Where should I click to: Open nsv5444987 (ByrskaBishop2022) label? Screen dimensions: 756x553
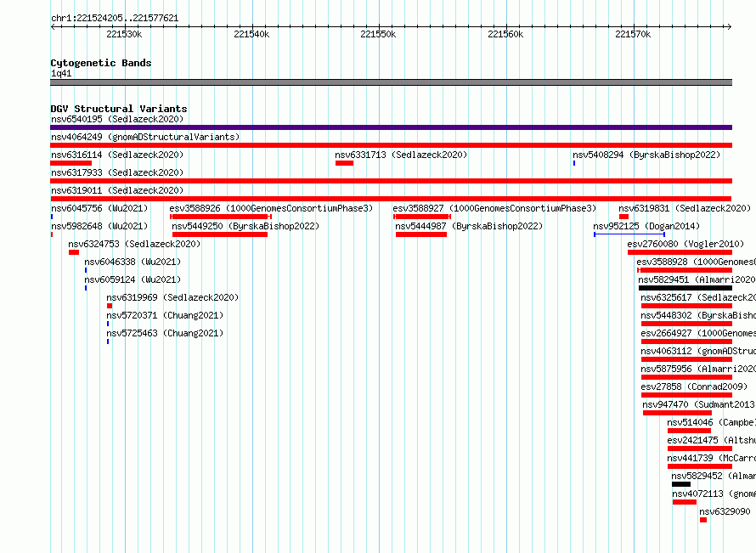[x=469, y=226]
